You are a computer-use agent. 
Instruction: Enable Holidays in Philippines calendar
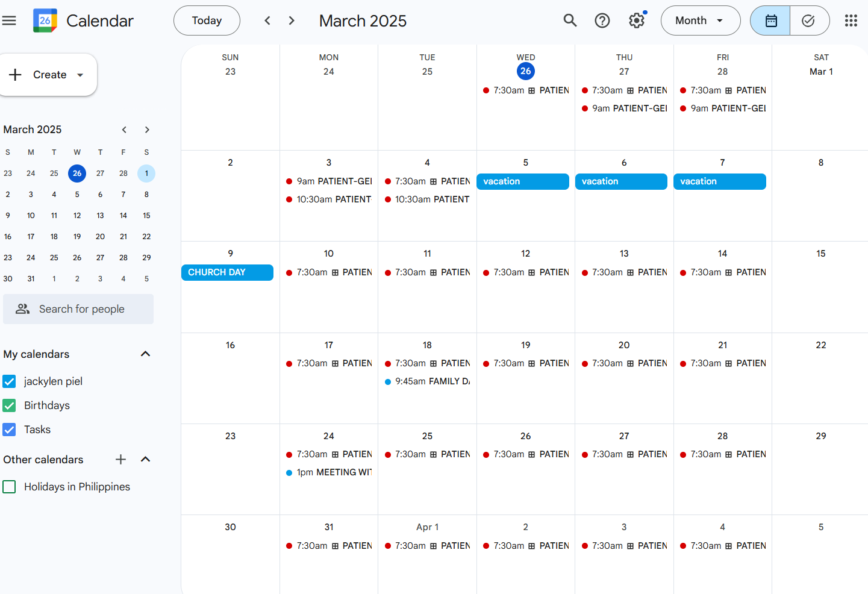pyautogui.click(x=9, y=487)
